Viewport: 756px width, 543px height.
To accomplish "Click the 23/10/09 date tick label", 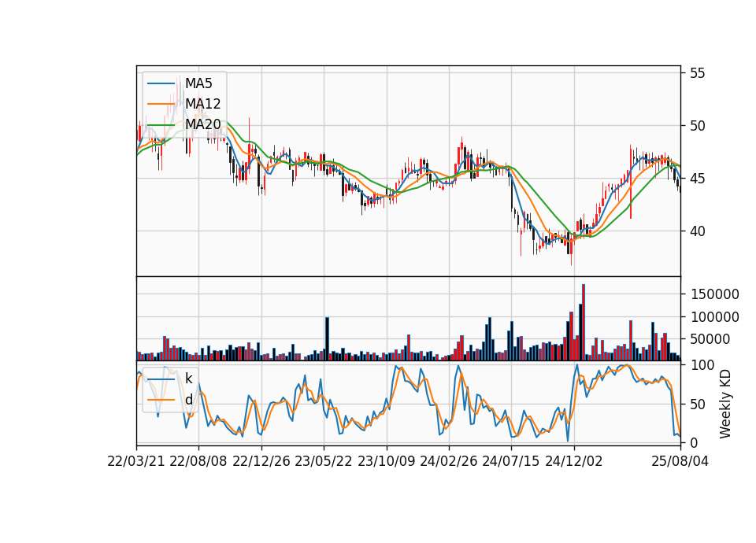I will (386, 461).
